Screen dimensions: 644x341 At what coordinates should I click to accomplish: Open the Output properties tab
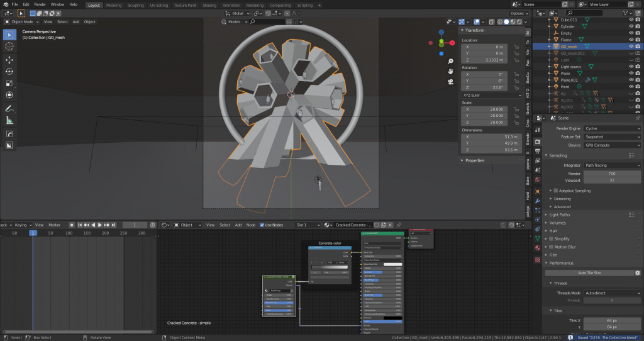click(x=538, y=151)
